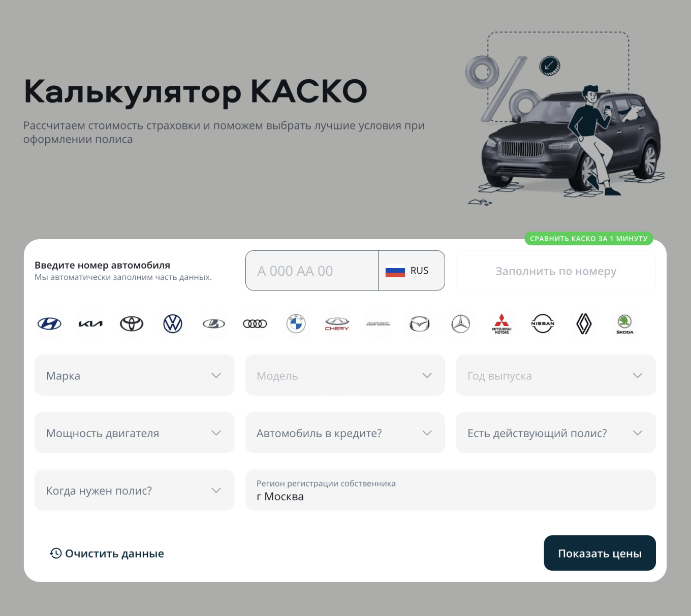
Task: Pick the Volkswagen logo
Action: [x=173, y=323]
